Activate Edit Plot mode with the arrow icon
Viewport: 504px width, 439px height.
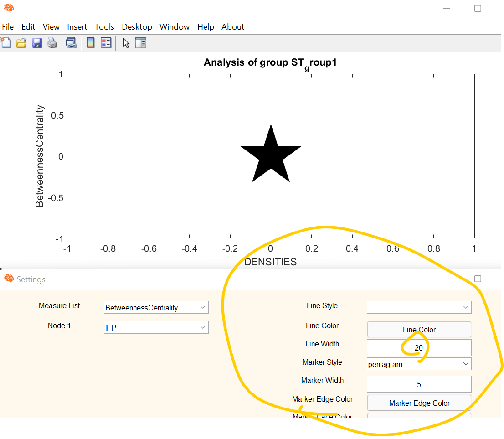tap(126, 42)
